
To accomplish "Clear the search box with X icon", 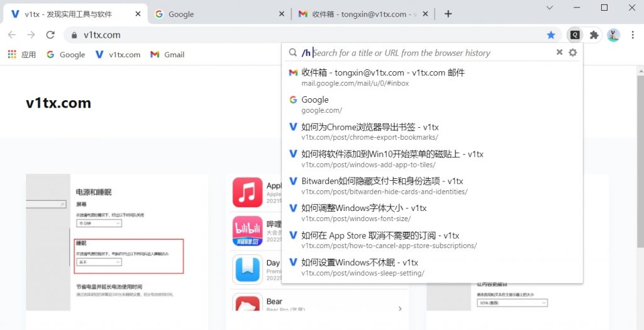I will [x=559, y=53].
